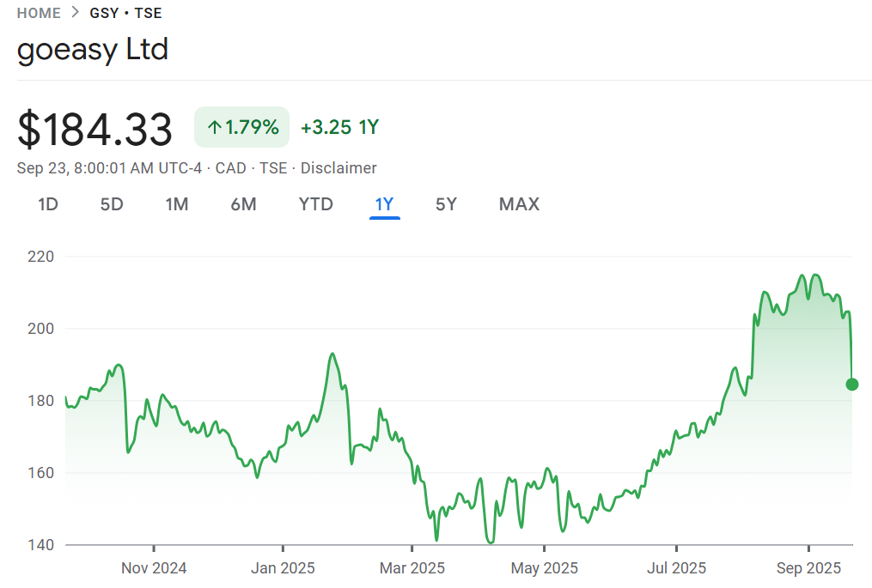Switch chart to the 6M range
The height and width of the screenshot is (588, 872).
coord(243,204)
